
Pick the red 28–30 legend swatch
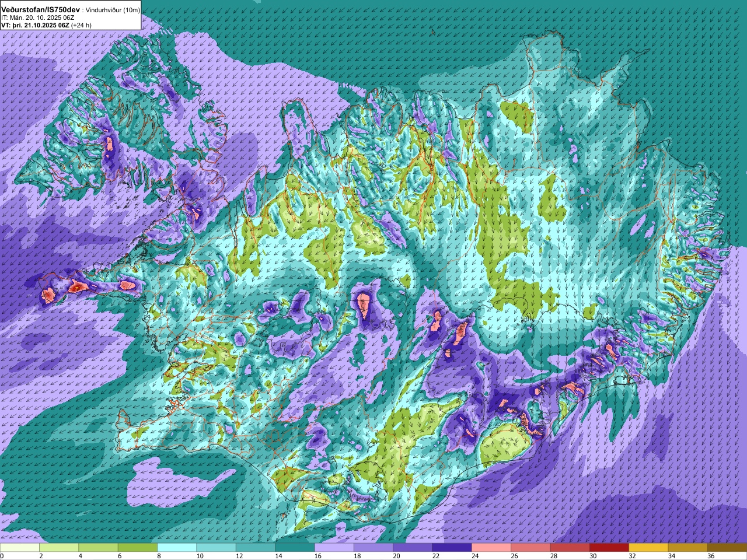tap(570, 548)
